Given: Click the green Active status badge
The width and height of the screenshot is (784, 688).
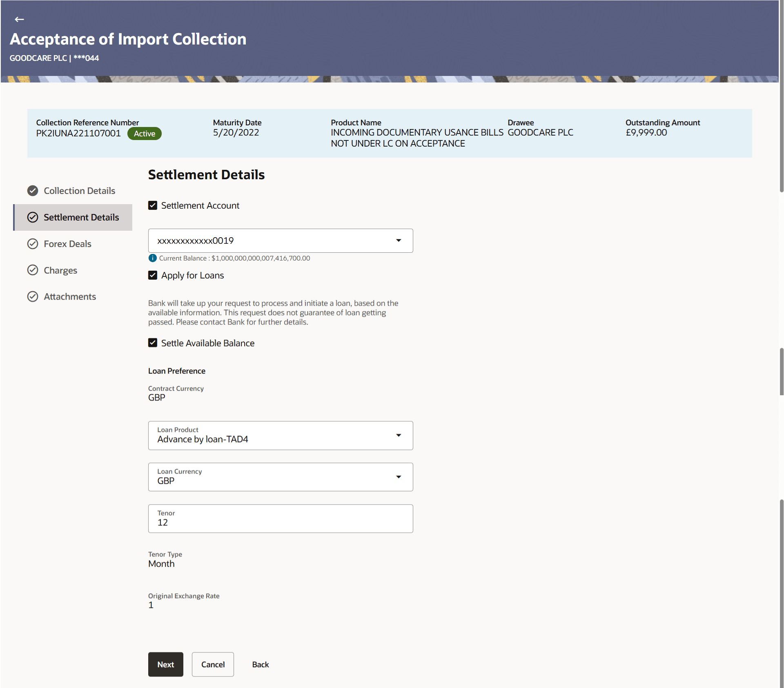Looking at the screenshot, I should click(x=145, y=134).
